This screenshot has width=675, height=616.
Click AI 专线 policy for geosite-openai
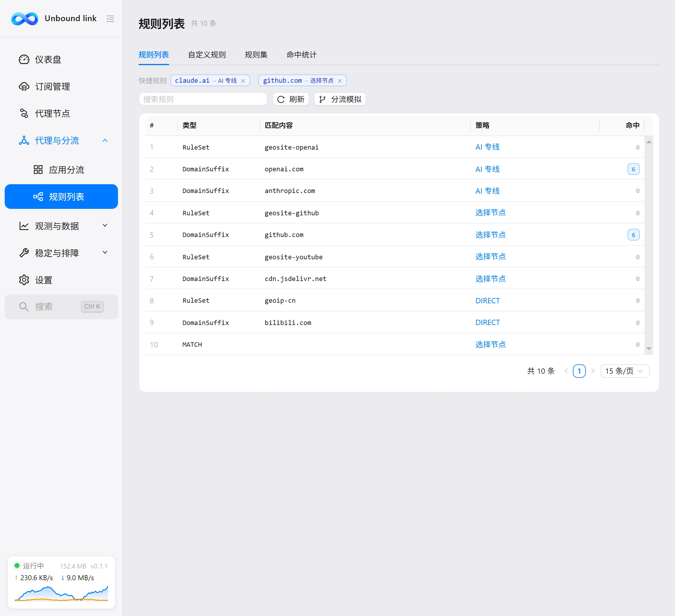point(487,147)
